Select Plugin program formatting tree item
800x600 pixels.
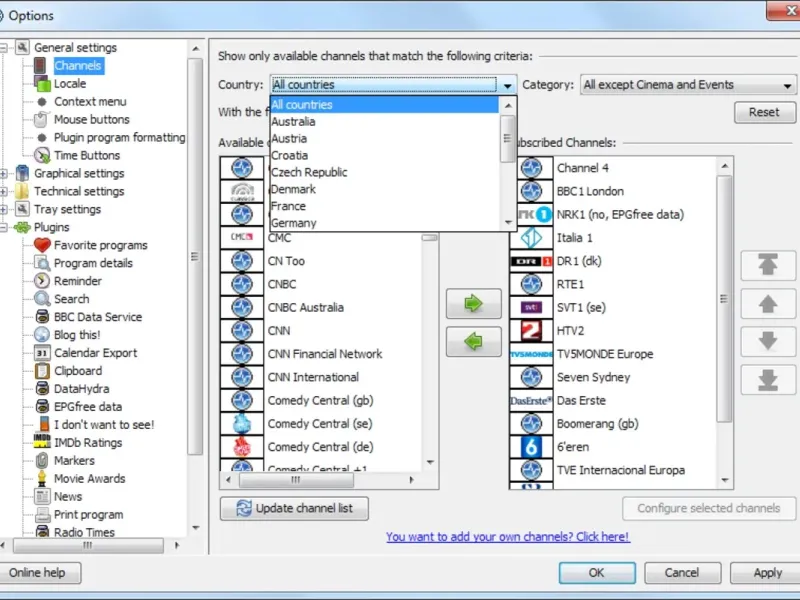tap(119, 137)
